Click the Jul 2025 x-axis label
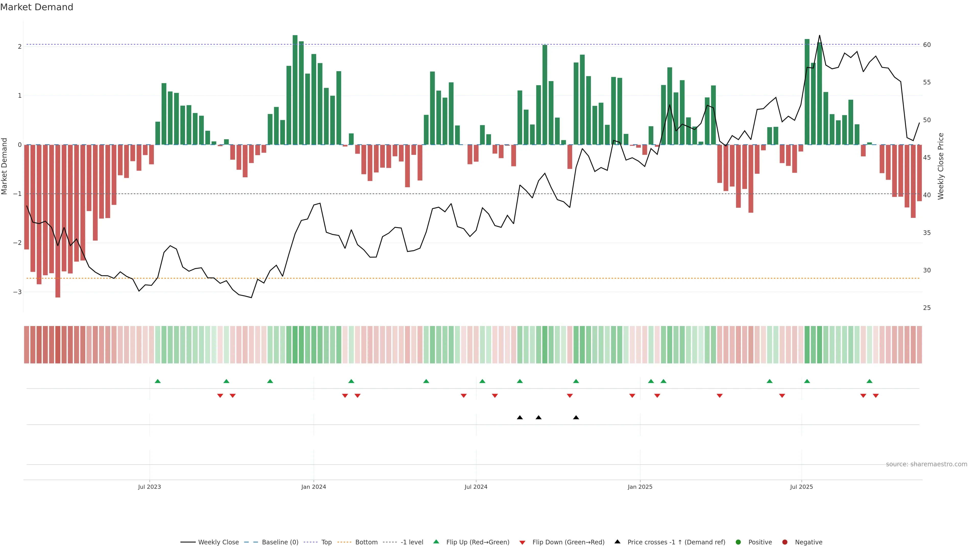Viewport: 980px width, 551px height. (x=801, y=487)
